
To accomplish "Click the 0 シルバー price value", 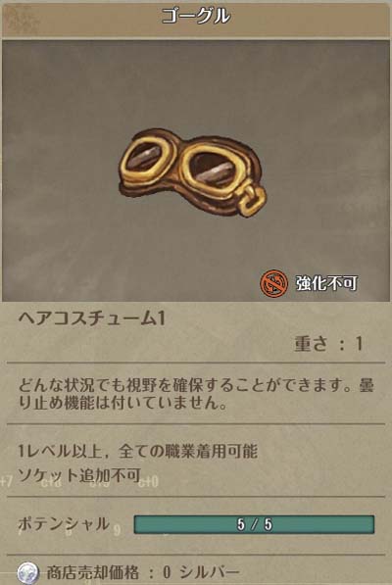I will (x=201, y=572).
